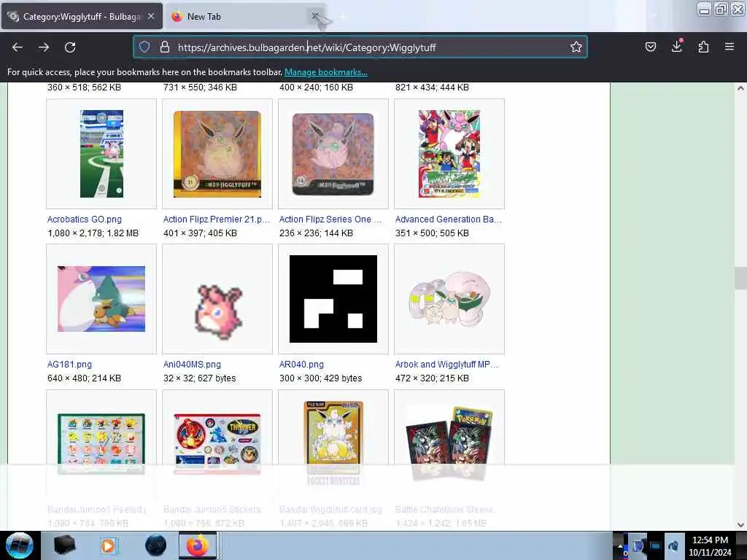The height and width of the screenshot is (560, 747).
Task: Open the dark globe taskbar application
Action: coord(155,545)
